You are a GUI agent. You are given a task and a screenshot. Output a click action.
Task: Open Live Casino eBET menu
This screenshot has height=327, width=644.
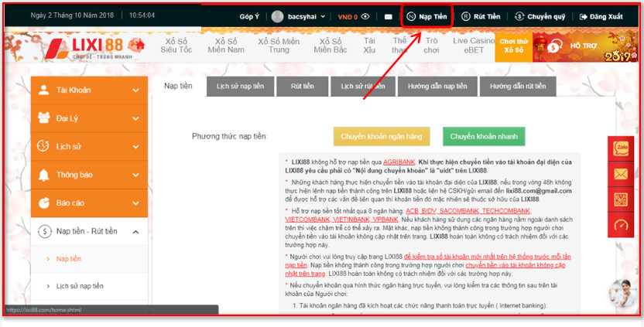click(474, 46)
